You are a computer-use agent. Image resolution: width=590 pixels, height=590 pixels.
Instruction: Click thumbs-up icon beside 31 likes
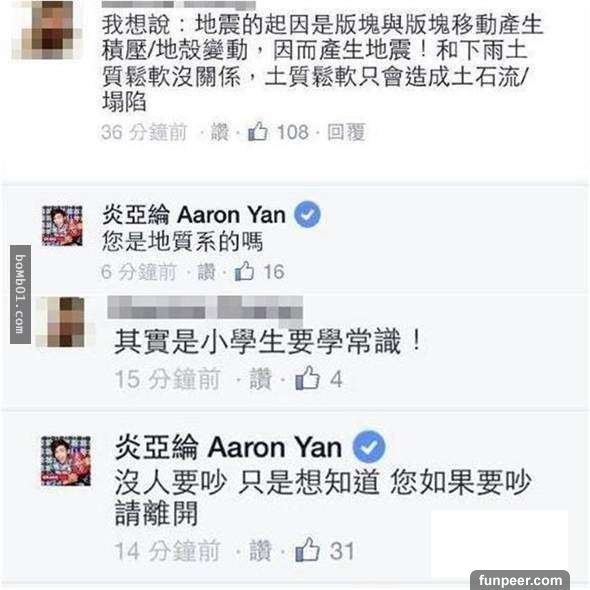308,550
